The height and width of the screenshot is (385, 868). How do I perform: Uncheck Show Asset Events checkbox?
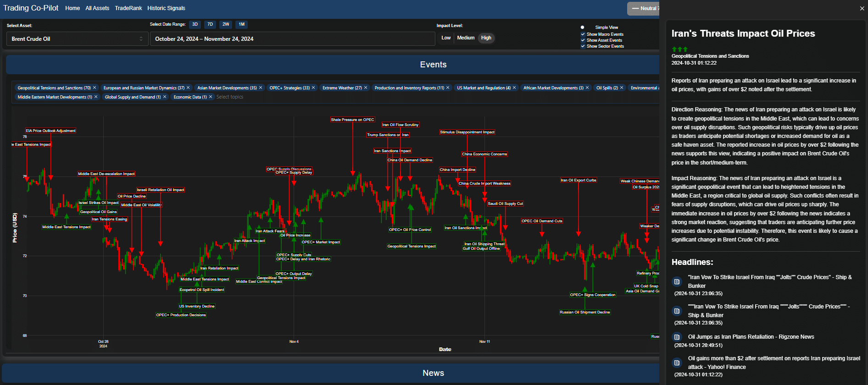[x=583, y=40]
